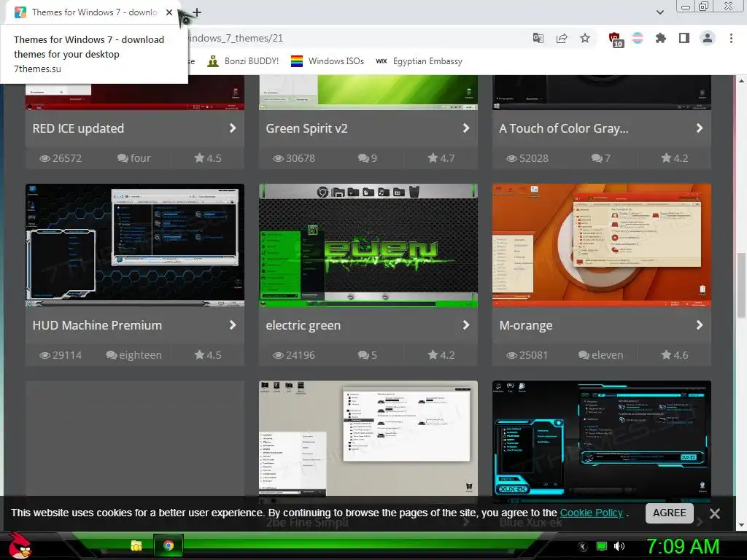
Task: Click the 9 comments icon on Green Spirit v2
Action: (363, 158)
